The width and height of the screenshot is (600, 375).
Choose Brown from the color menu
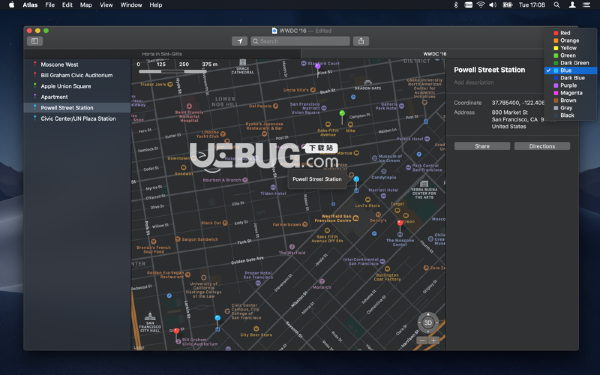570,100
